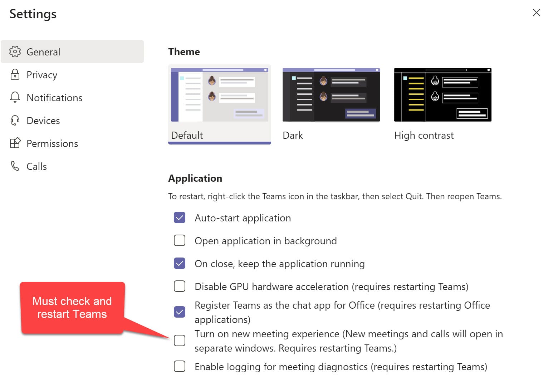Viewport: 548px width, 392px height.
Task: Click the Devices headset icon
Action: point(15,121)
